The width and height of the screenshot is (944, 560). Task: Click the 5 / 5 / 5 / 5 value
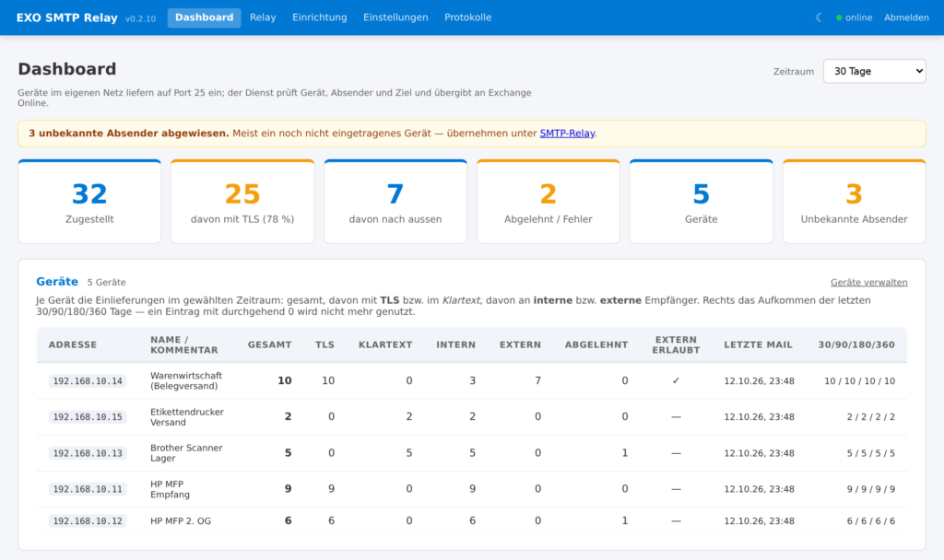coord(870,453)
